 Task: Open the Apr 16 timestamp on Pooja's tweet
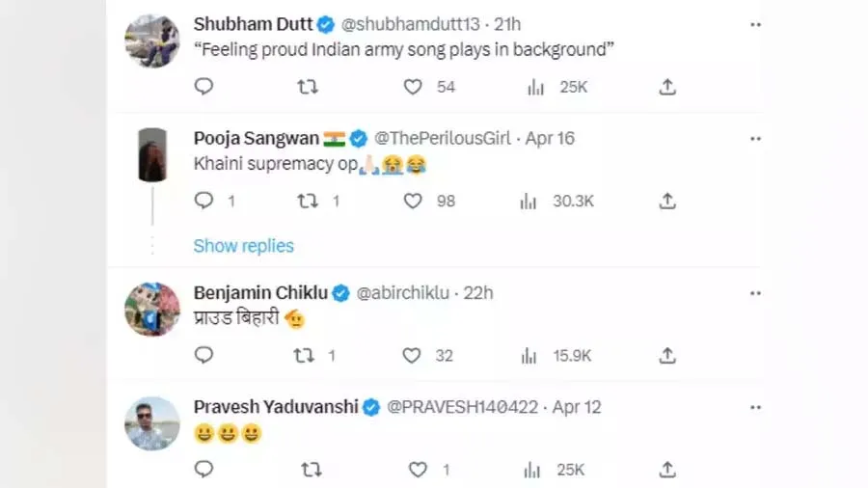click(550, 138)
